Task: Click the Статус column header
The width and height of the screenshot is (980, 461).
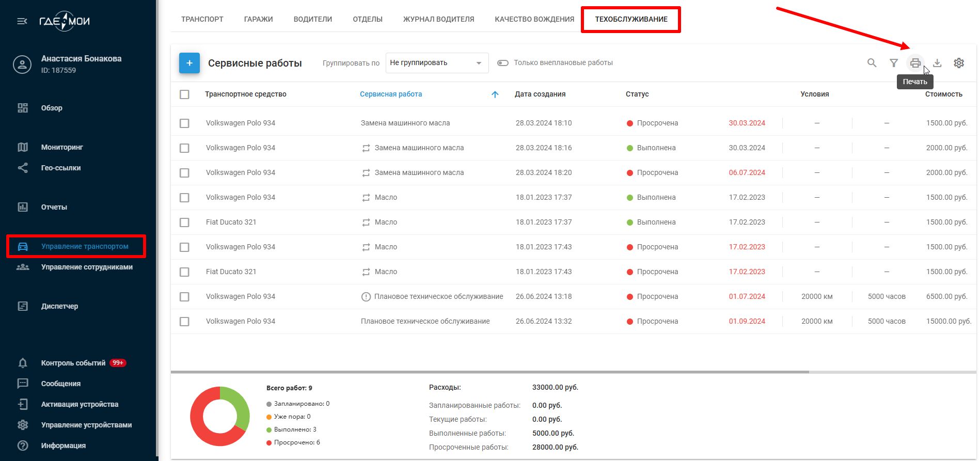Action: [637, 94]
